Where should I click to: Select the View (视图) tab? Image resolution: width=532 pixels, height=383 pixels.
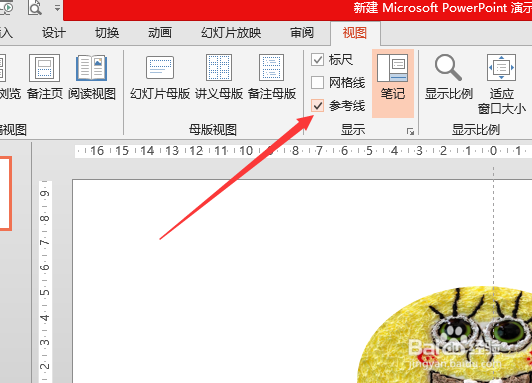tap(355, 33)
